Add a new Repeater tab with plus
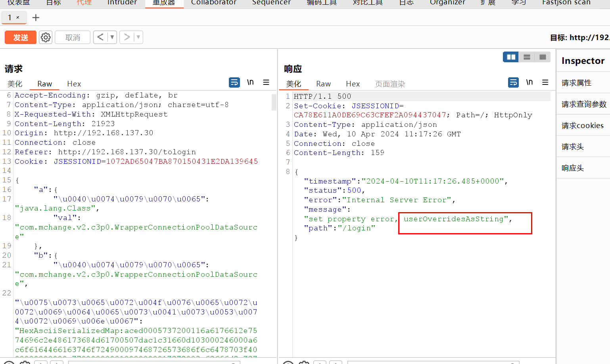The width and height of the screenshot is (610, 364). (36, 17)
